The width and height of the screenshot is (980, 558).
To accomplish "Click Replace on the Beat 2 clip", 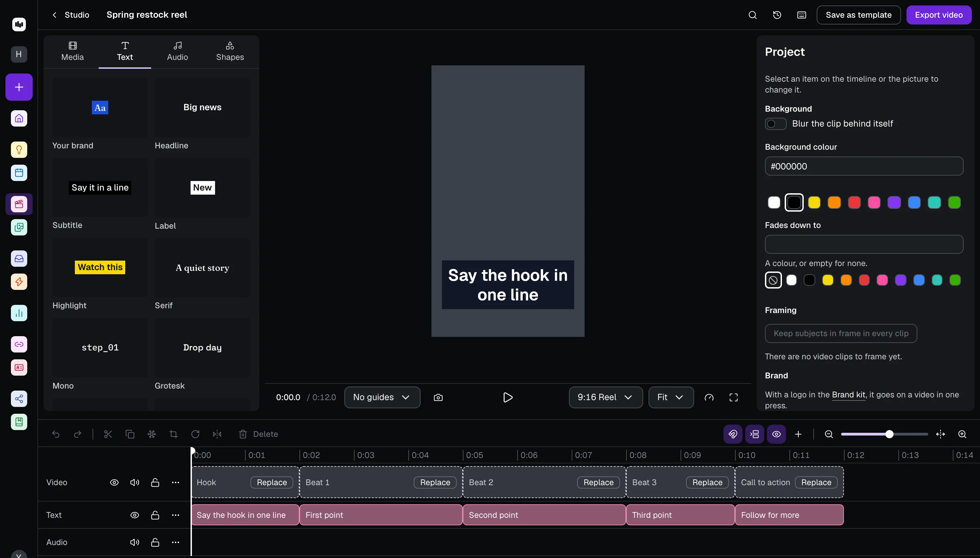I will [598, 482].
